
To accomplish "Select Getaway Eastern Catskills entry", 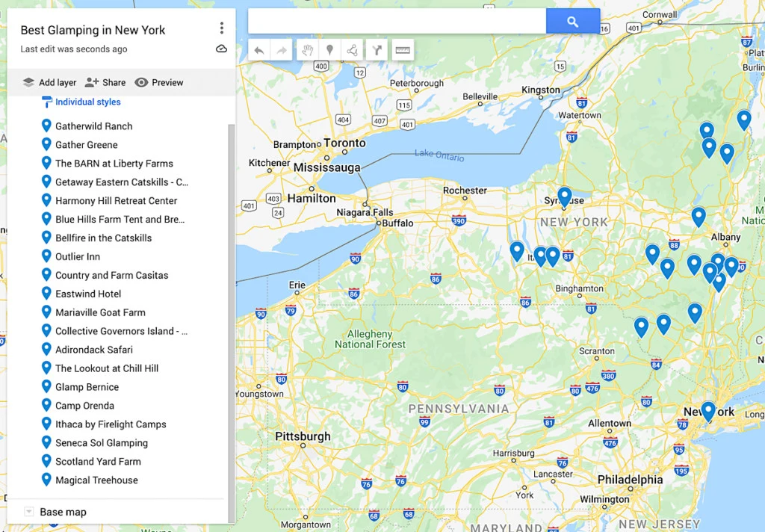I will tap(122, 182).
